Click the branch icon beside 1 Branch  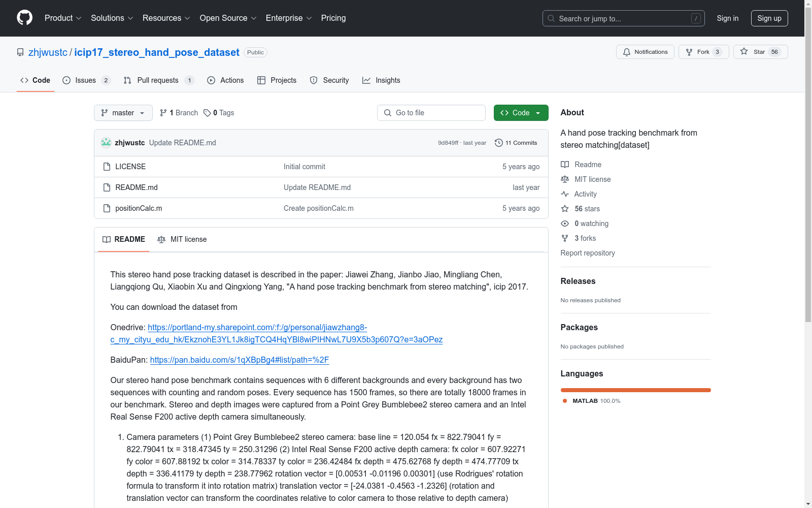click(x=163, y=113)
